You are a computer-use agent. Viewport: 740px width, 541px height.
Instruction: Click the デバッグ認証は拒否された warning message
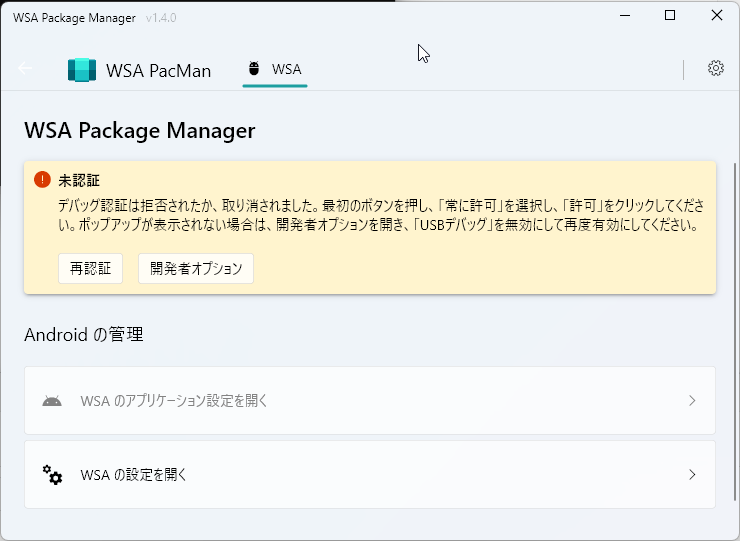pos(381,215)
